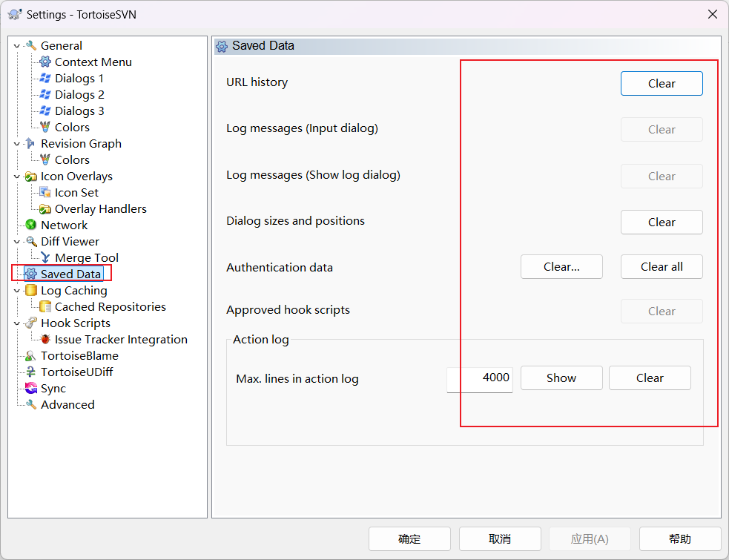The height and width of the screenshot is (560, 729).
Task: Select Overlay Handlers in the tree
Action: pos(100,209)
